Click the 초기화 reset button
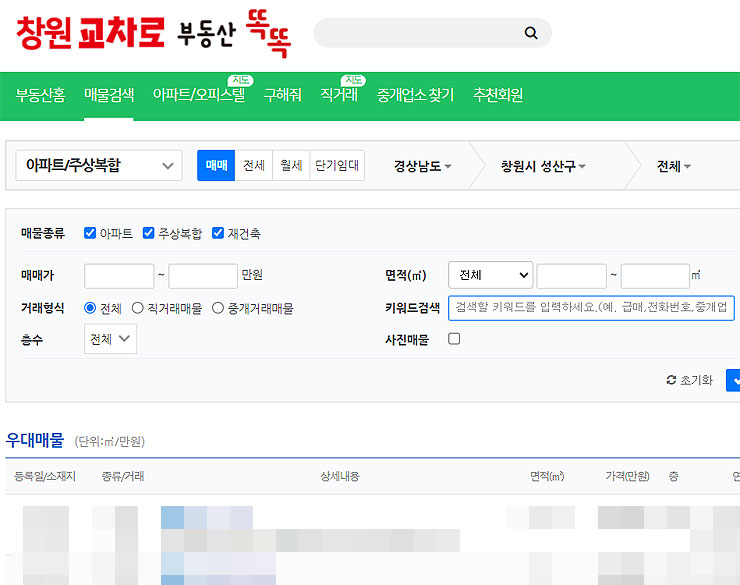The width and height of the screenshot is (740, 585). pos(690,380)
